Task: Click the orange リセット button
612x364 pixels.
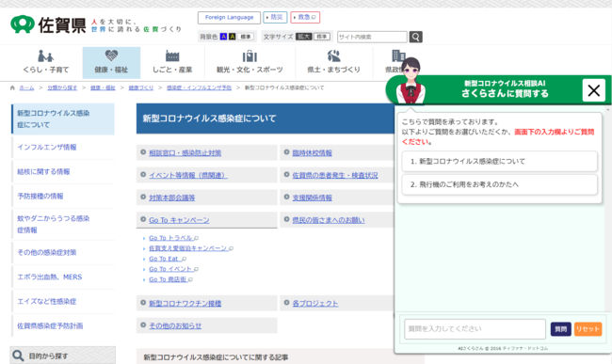Action: tap(588, 329)
